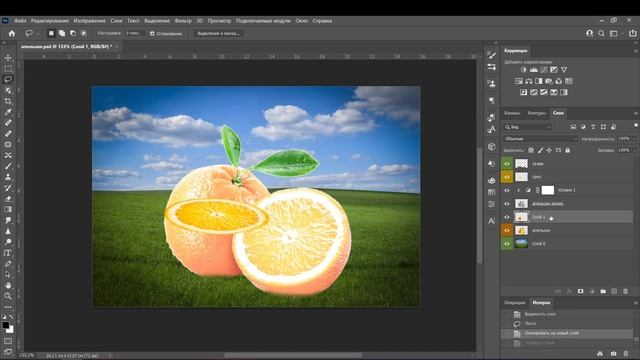Select the Gradient tool
This screenshot has height=360, width=640.
click(8, 209)
